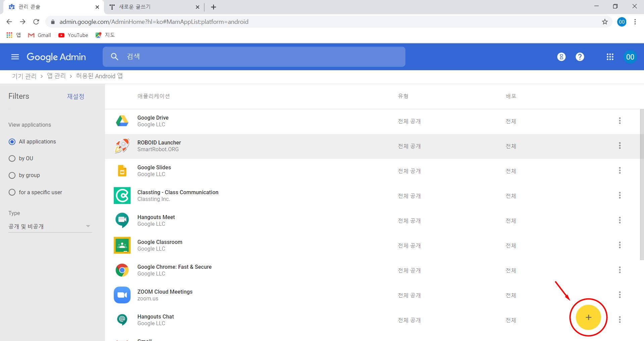The height and width of the screenshot is (341, 644).
Task: Open the Chrome profile avatar
Action: (622, 22)
